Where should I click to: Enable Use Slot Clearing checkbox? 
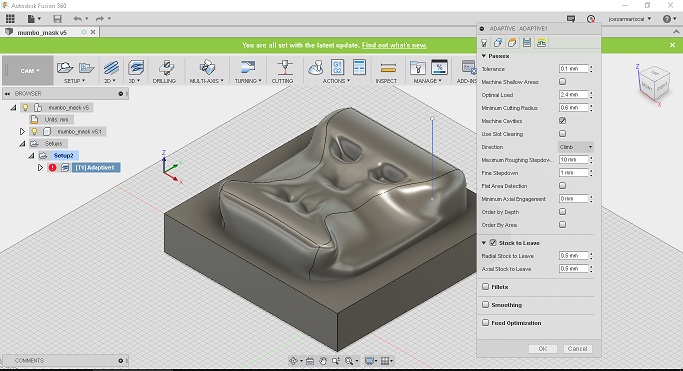point(562,134)
